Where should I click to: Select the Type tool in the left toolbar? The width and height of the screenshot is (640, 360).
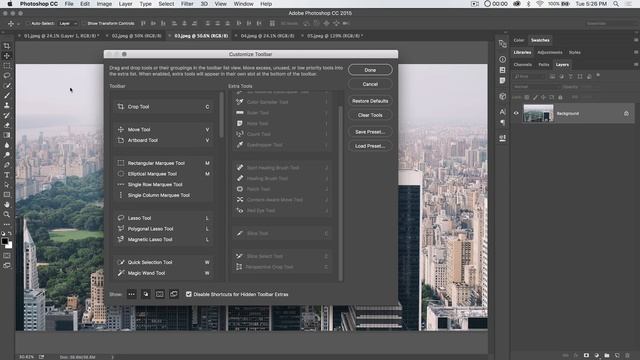7,175
